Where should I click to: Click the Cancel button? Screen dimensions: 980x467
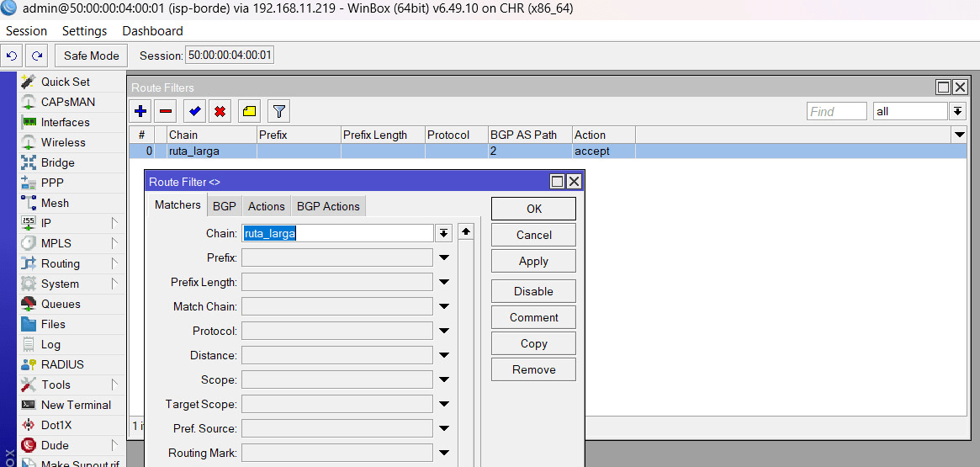click(534, 235)
